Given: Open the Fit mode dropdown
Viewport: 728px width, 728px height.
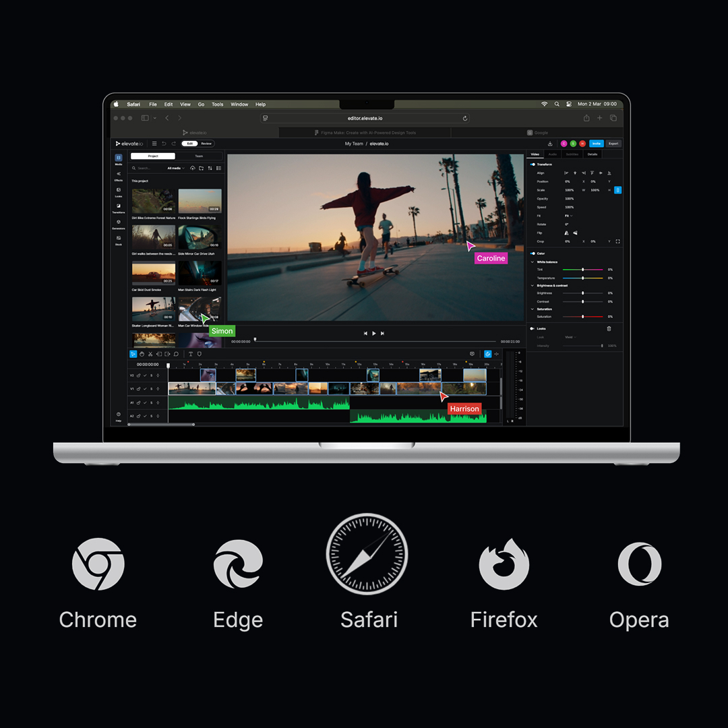Looking at the screenshot, I should click(x=569, y=216).
